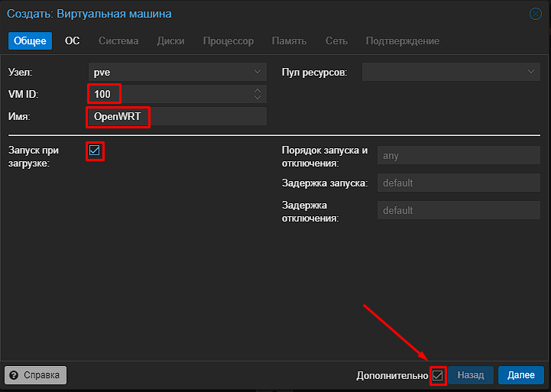Toggle the Дополнительно checkbox
551x392 pixels.
437,375
